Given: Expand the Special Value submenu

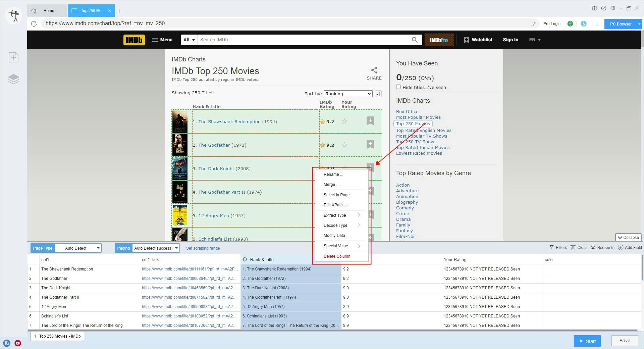Looking at the screenshot, I should pos(341,246).
